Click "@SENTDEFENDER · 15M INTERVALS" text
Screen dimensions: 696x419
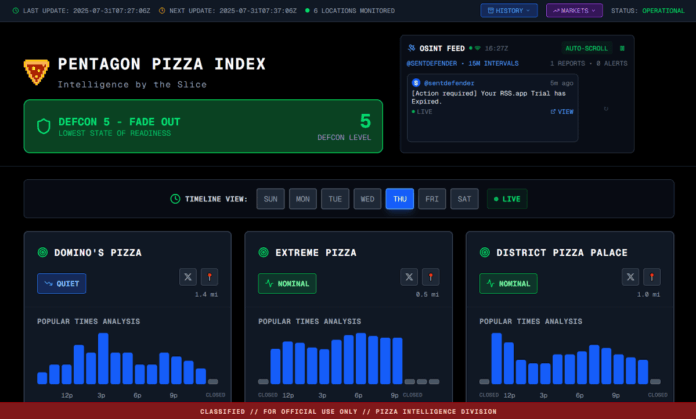(x=463, y=63)
